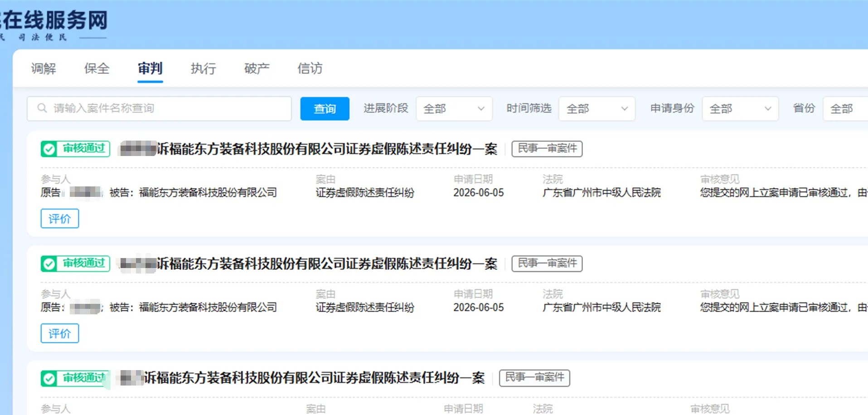The height and width of the screenshot is (415, 868).
Task: Open second case title 证券虚假陈述责任纠纷一案
Action: [422, 264]
